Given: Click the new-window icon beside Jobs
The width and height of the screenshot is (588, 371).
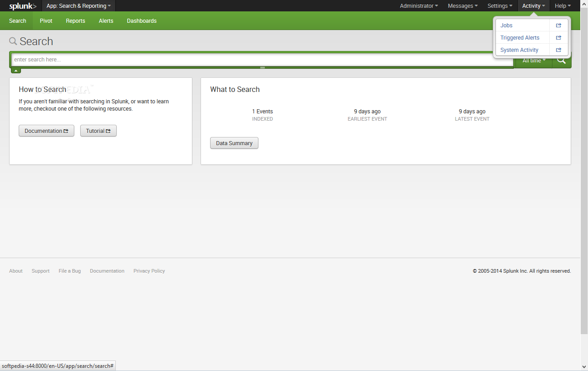Looking at the screenshot, I should 559,25.
